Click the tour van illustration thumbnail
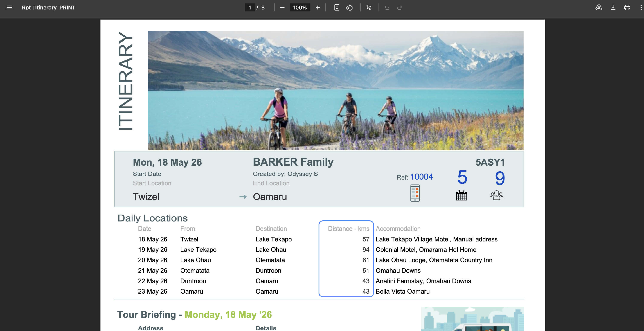Viewport: 644px width, 331px height. pos(472,319)
